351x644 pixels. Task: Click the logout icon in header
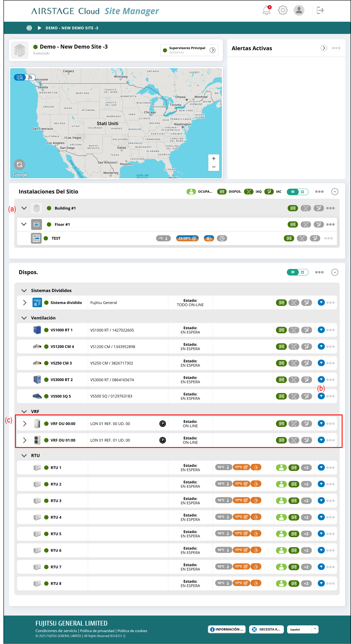click(320, 10)
